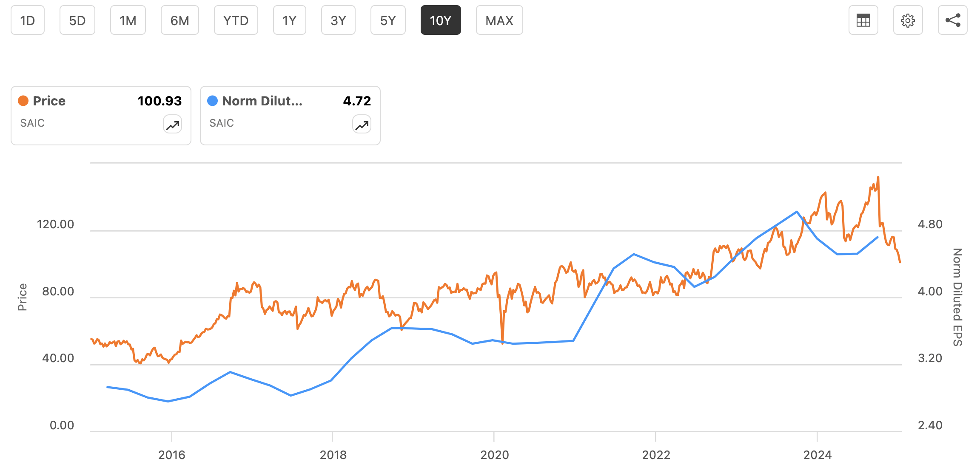980x476 pixels.
Task: Click the blue Norm Diluted EPS dot
Action: pos(212,101)
